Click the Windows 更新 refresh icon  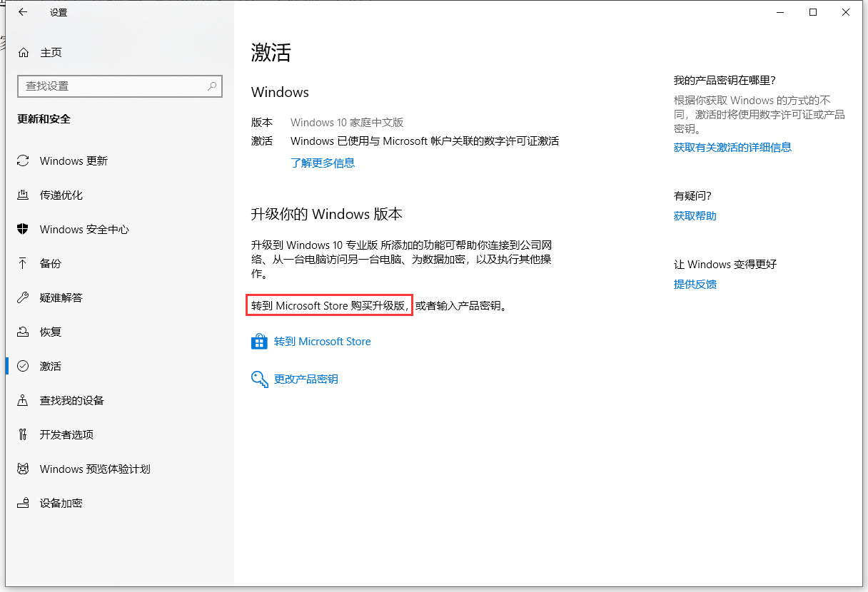coord(24,161)
